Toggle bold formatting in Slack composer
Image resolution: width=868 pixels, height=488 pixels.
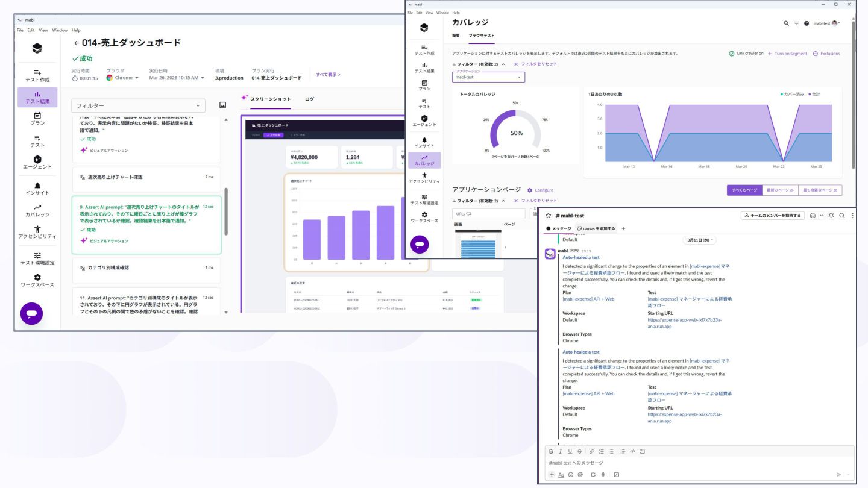click(x=551, y=451)
